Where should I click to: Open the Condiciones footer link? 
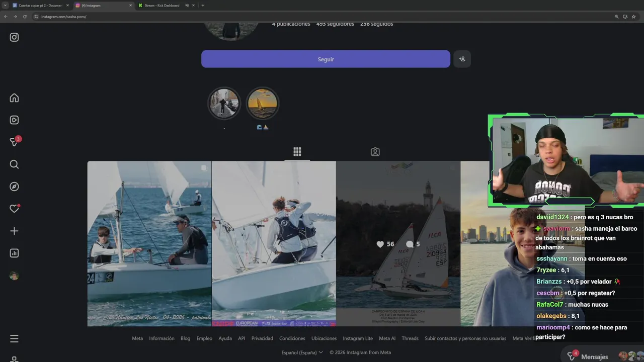(292, 338)
